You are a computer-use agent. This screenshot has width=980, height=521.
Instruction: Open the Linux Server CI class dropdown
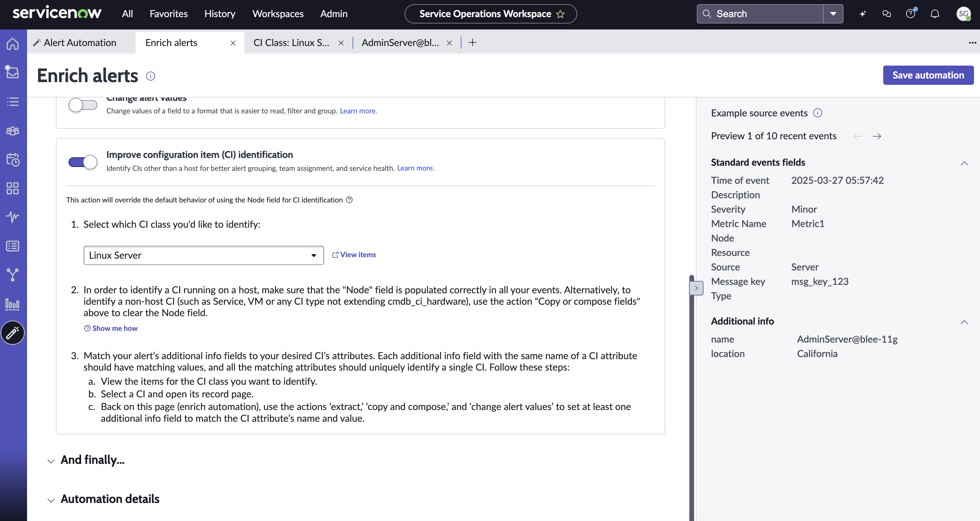(x=204, y=255)
